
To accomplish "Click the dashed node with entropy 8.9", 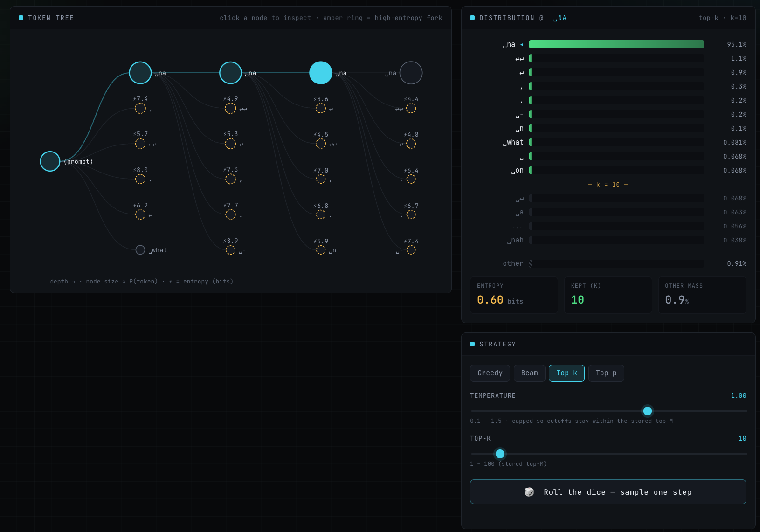I will [x=230, y=250].
